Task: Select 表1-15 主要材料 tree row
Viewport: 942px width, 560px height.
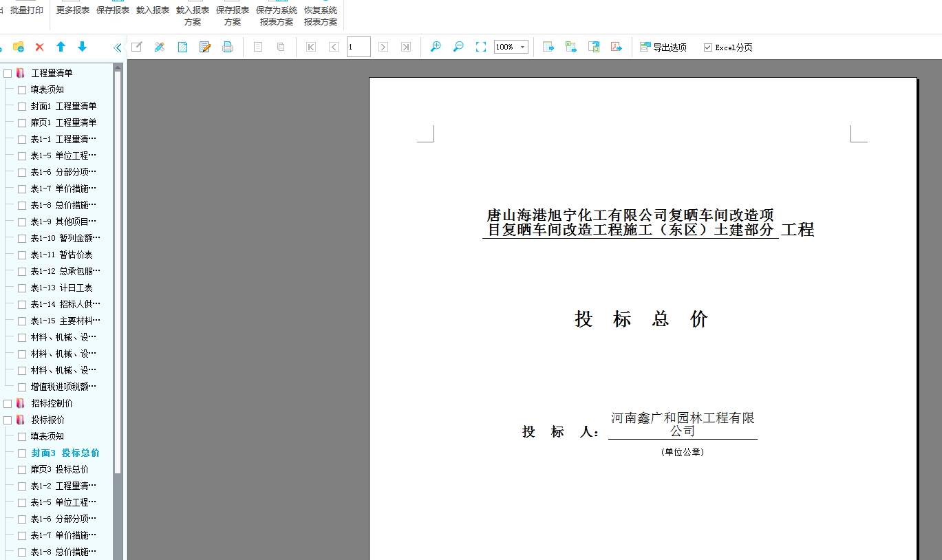Action: [x=65, y=321]
